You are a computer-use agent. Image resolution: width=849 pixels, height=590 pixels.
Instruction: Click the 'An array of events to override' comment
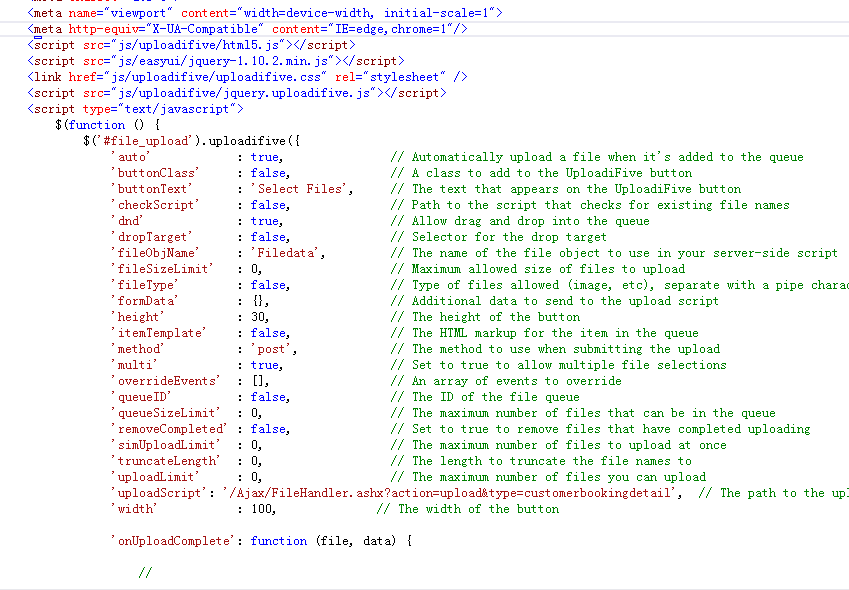[506, 381]
